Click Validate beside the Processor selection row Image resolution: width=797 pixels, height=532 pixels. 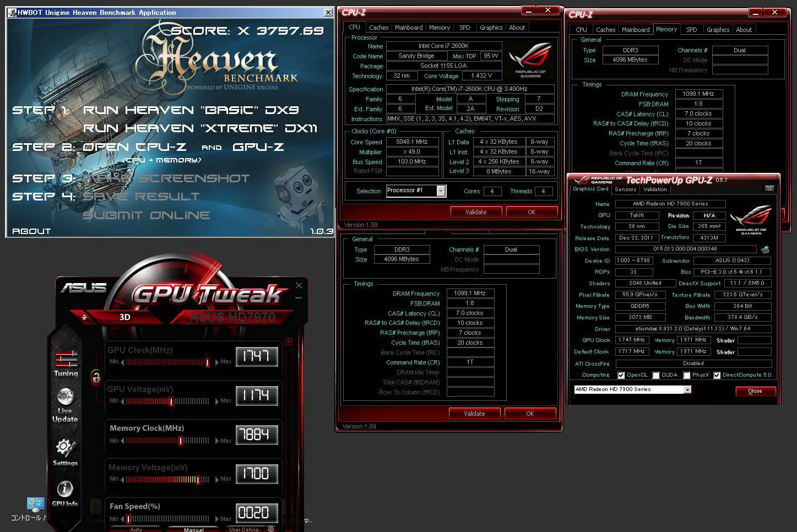[476, 212]
